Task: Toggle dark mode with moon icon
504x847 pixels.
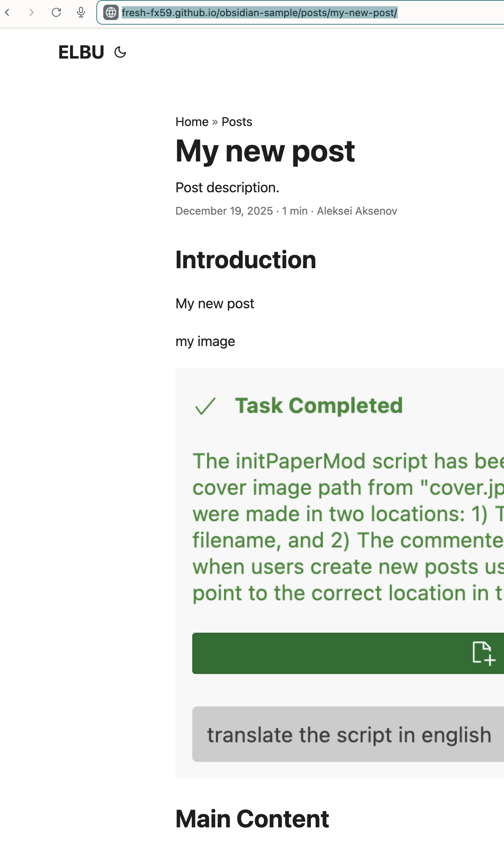Action: point(120,52)
